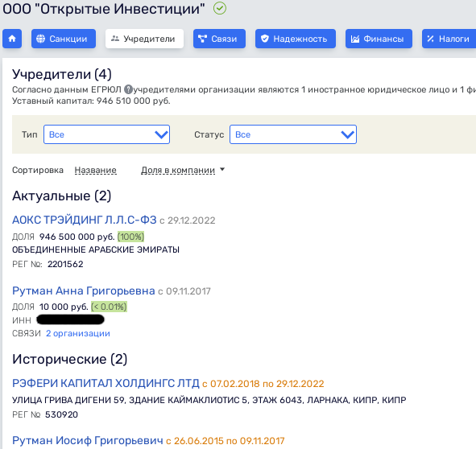Sort founders by Доля в компании

pyautogui.click(x=178, y=171)
